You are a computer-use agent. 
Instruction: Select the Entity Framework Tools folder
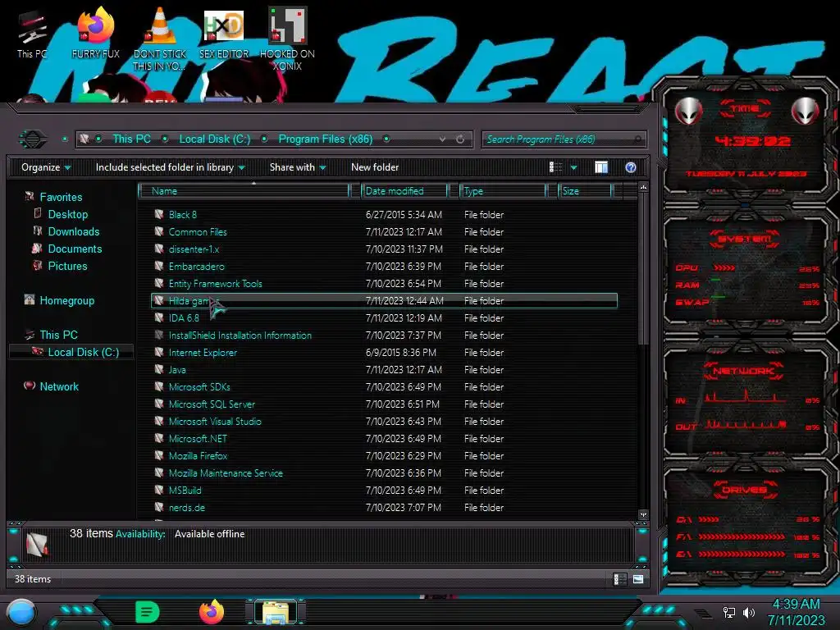[216, 283]
